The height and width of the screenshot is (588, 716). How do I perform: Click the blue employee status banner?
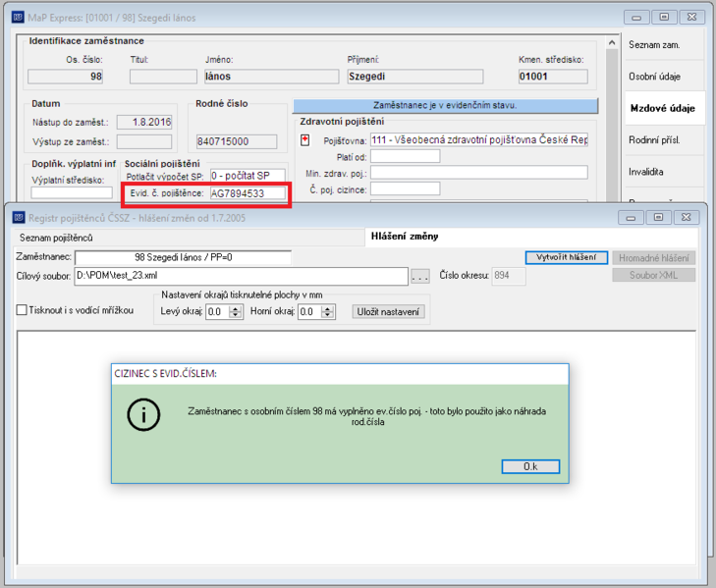445,105
